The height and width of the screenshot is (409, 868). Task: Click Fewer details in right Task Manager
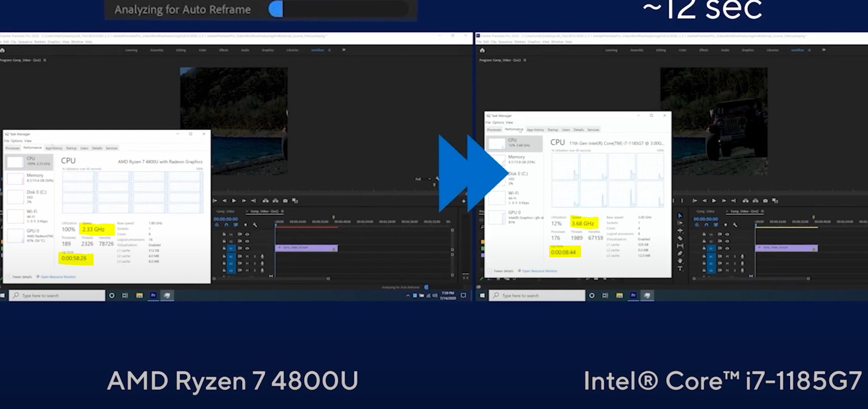click(x=501, y=271)
